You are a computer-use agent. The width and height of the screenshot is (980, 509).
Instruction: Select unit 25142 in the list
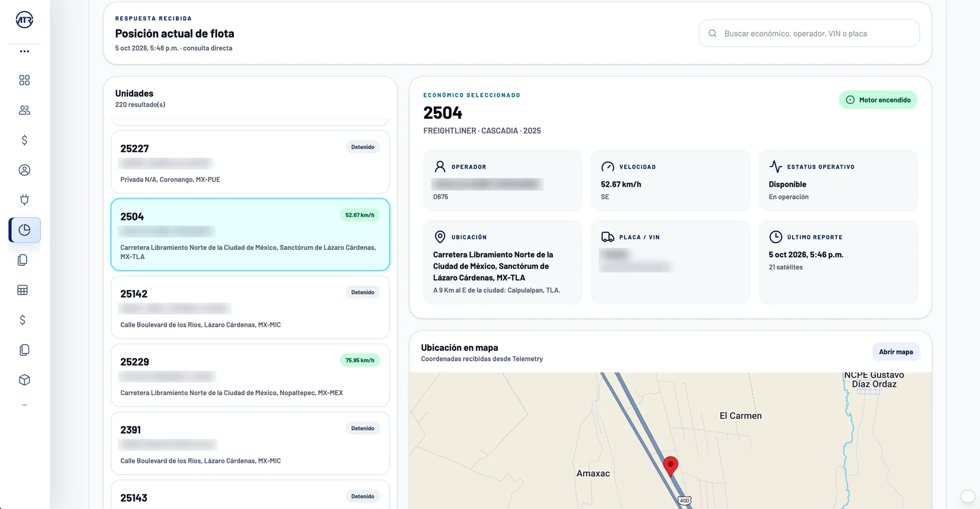[x=250, y=307]
